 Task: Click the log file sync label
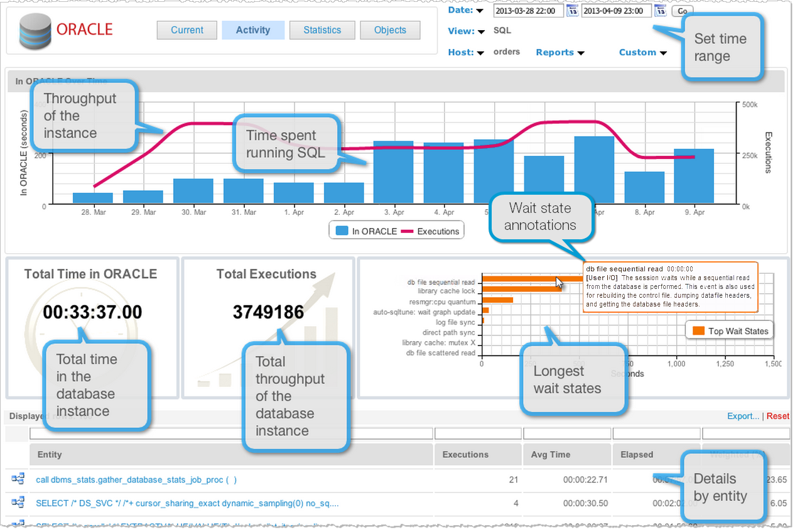point(456,322)
